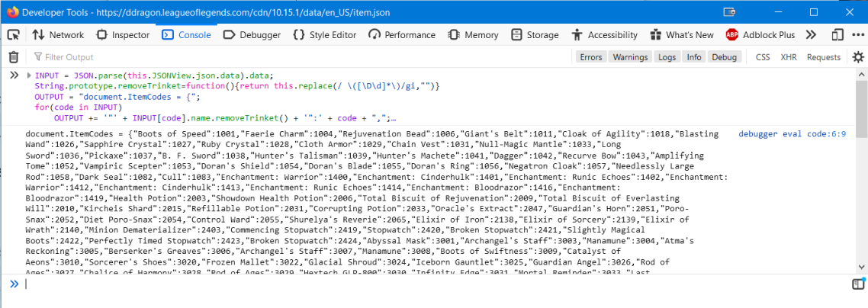The width and height of the screenshot is (868, 308).
Task: Go to the Memory tab
Action: coord(473,35)
